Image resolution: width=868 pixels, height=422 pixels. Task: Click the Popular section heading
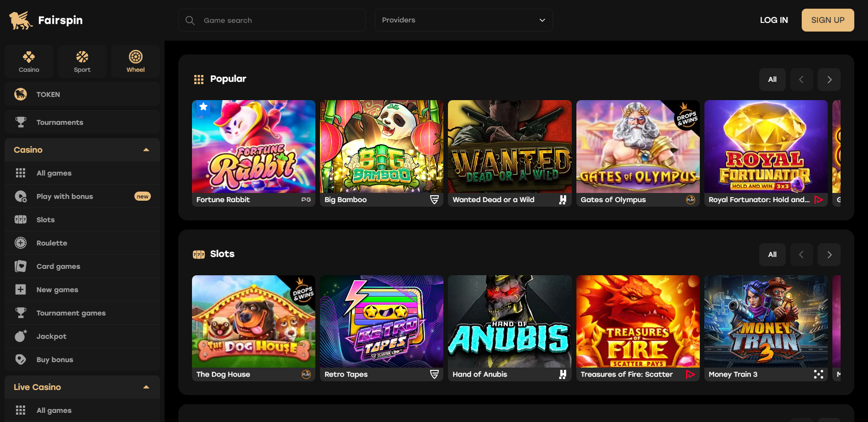[228, 79]
